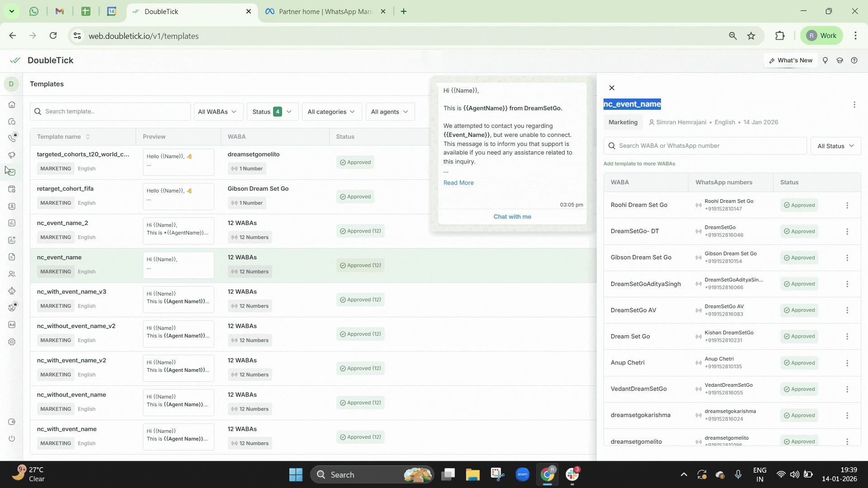This screenshot has height=488, width=868.
Task: Open the bot icon in sidebar
Action: click(12, 291)
